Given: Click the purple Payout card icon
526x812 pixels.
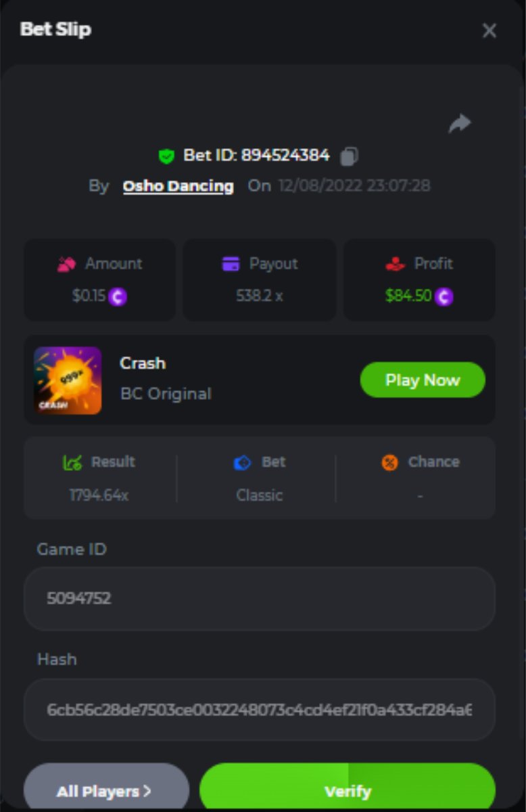Looking at the screenshot, I should (231, 264).
